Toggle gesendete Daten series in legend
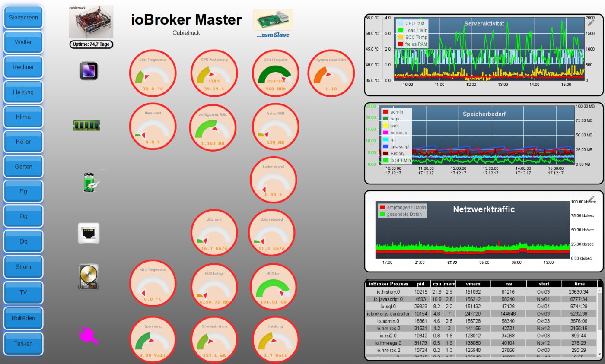This screenshot has width=605, height=364. coord(401,214)
